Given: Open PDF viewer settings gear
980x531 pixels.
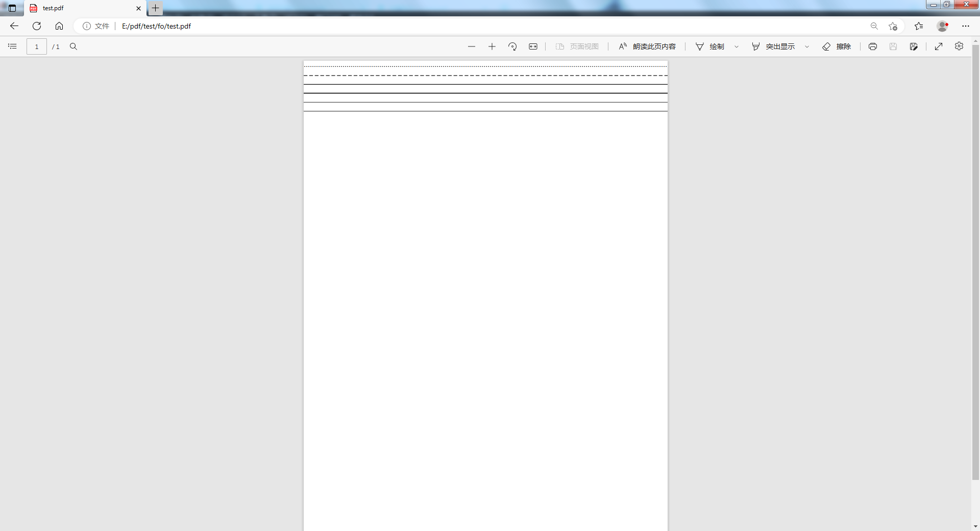Looking at the screenshot, I should point(959,46).
